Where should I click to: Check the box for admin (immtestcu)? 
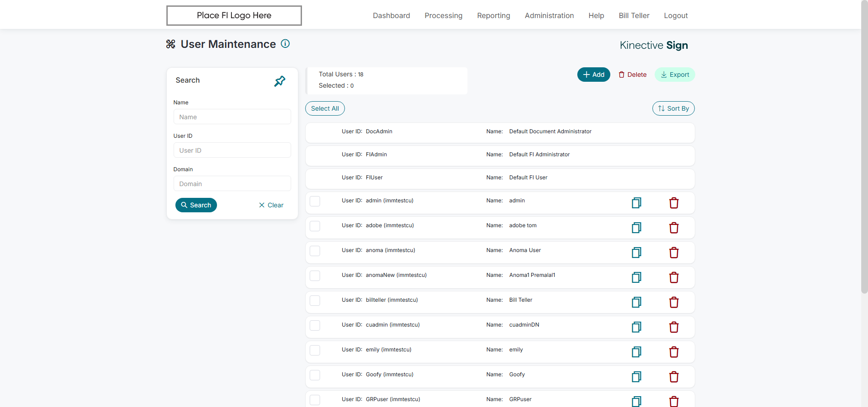click(x=315, y=201)
